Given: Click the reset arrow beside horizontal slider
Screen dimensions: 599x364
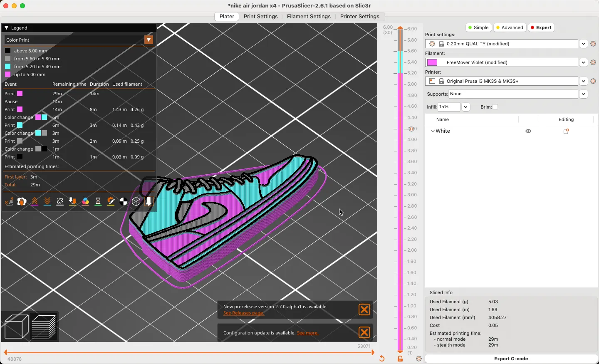Looking at the screenshot, I should [382, 359].
